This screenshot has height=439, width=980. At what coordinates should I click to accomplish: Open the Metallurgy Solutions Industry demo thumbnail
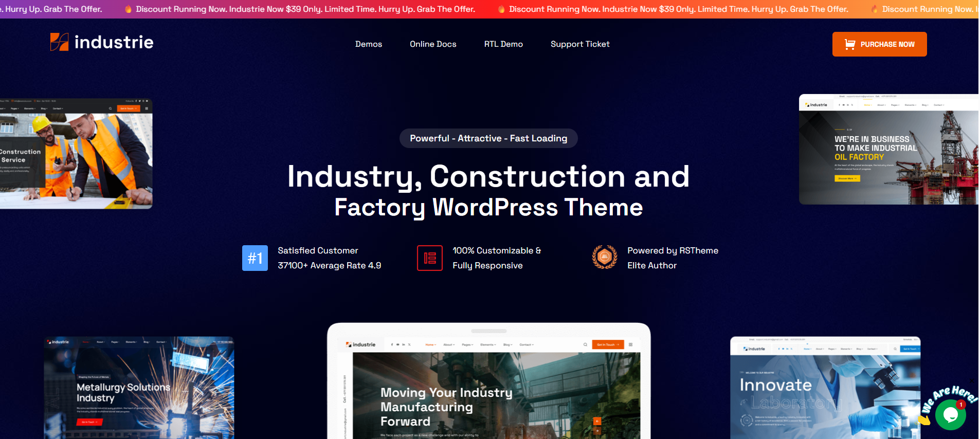(x=139, y=388)
